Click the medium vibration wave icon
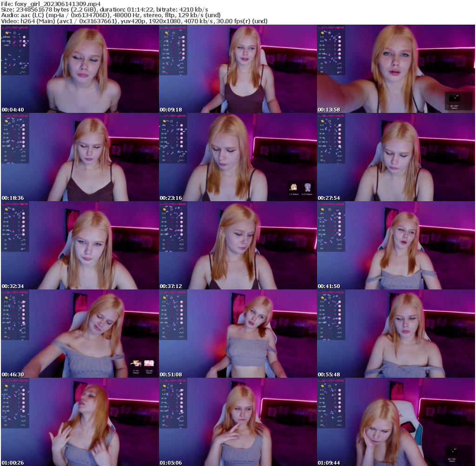 [x=22, y=67]
